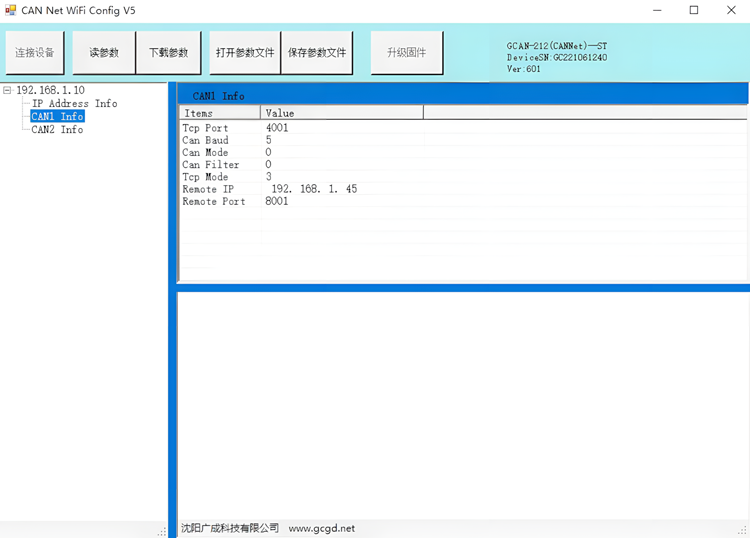Click the app icon in title bar
The width and height of the screenshot is (750, 538).
tap(11, 10)
